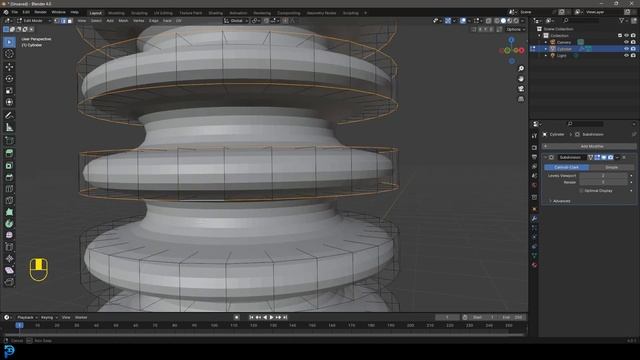Click the Render levels value field
The width and height of the screenshot is (640, 360).
(x=603, y=182)
